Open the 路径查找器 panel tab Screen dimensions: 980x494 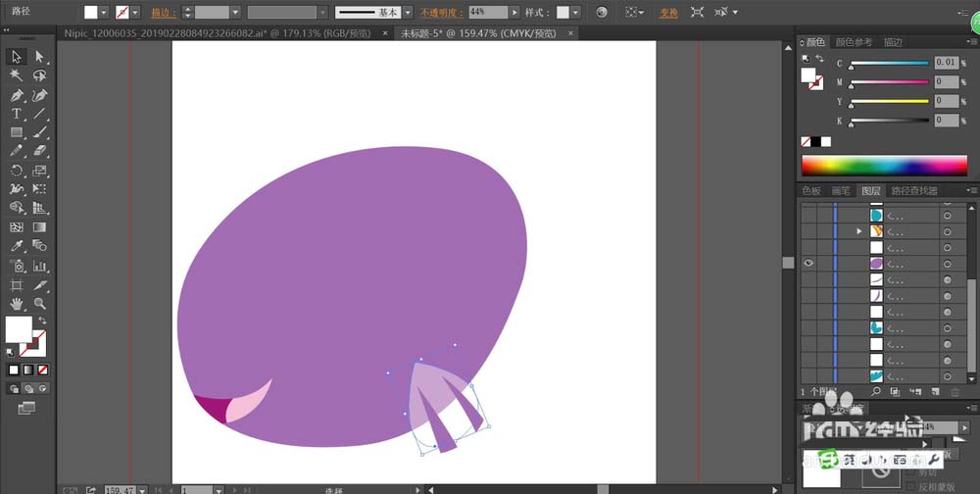pyautogui.click(x=911, y=191)
